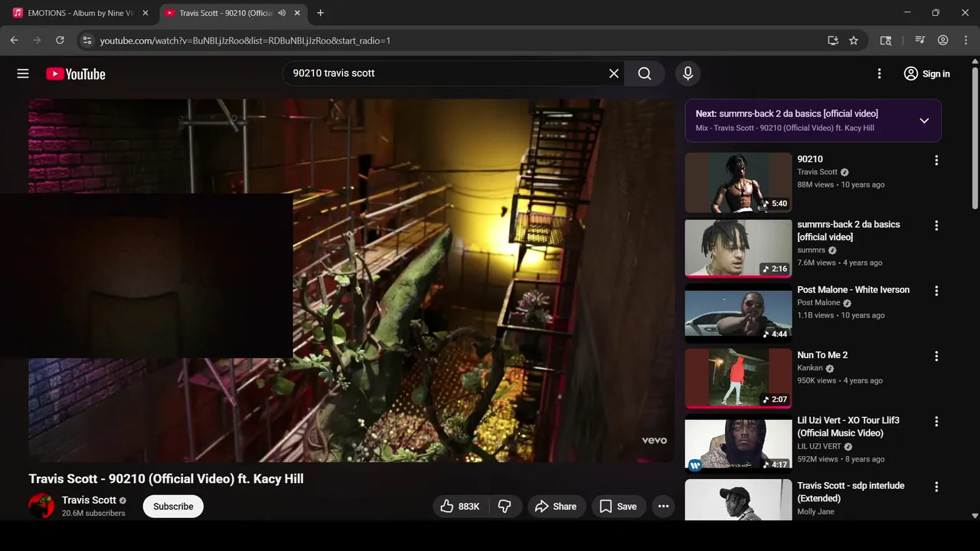Open a new browser tab
Image resolution: width=980 pixels, height=551 pixels.
tap(320, 13)
